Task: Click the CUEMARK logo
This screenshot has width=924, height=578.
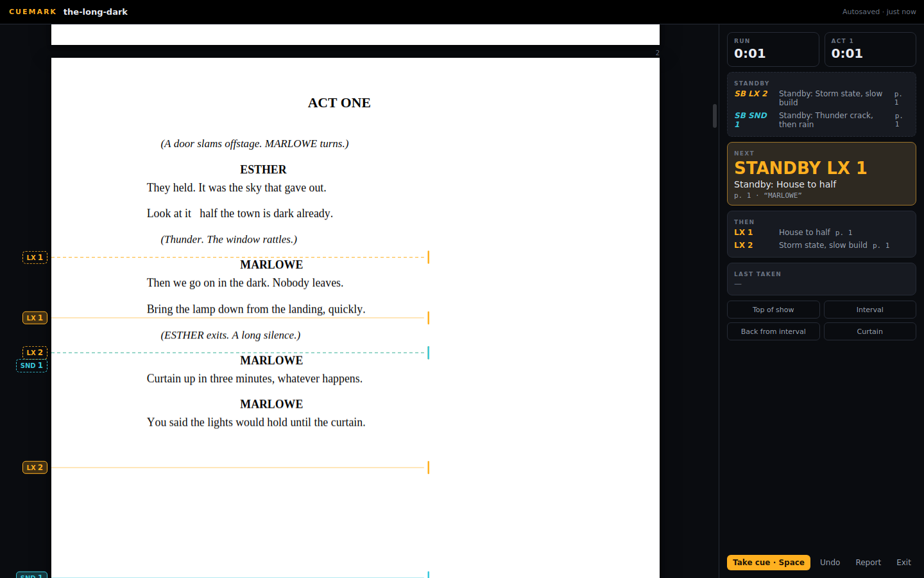Action: click(x=33, y=12)
